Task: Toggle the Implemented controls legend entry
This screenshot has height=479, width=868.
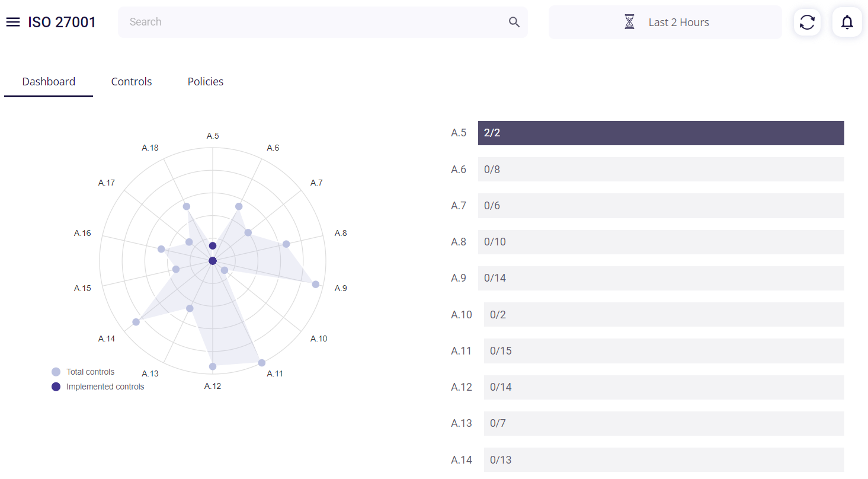Action: click(x=98, y=387)
